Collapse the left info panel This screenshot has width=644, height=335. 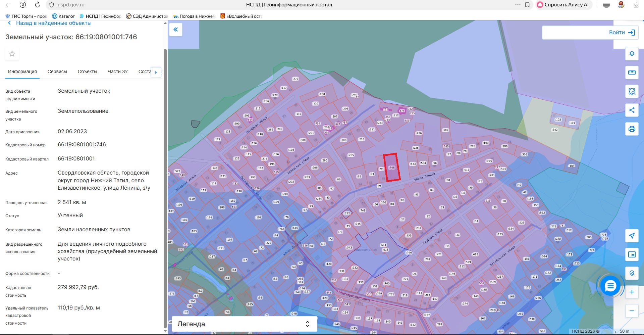pos(176,30)
